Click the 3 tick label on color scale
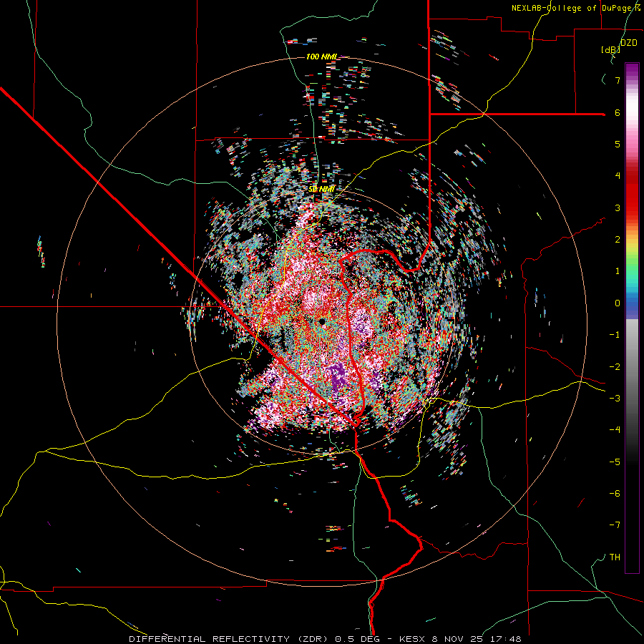The width and height of the screenshot is (644, 644). (618, 208)
